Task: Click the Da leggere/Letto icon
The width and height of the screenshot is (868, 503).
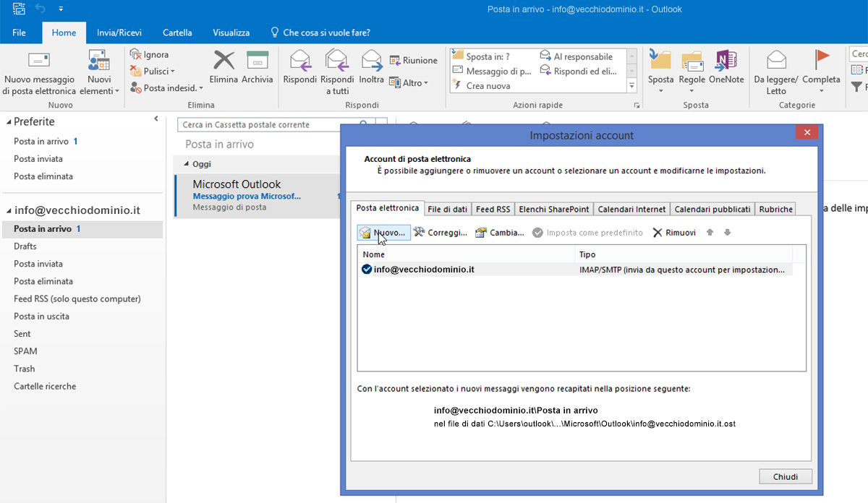Action: [x=776, y=60]
